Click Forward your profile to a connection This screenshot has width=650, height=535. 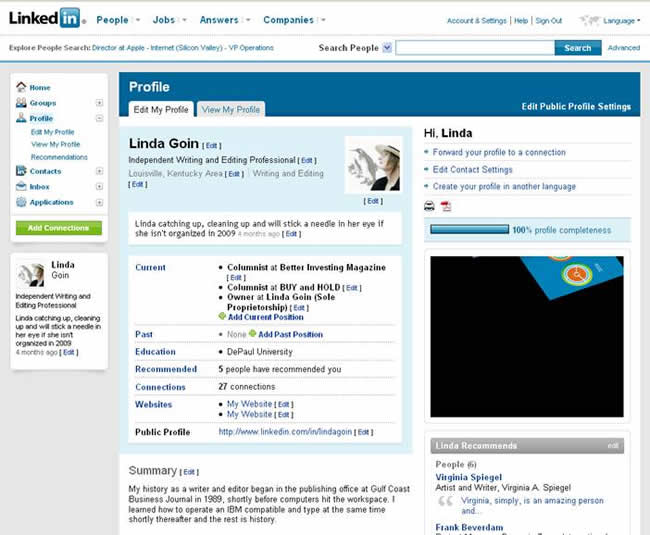click(499, 152)
